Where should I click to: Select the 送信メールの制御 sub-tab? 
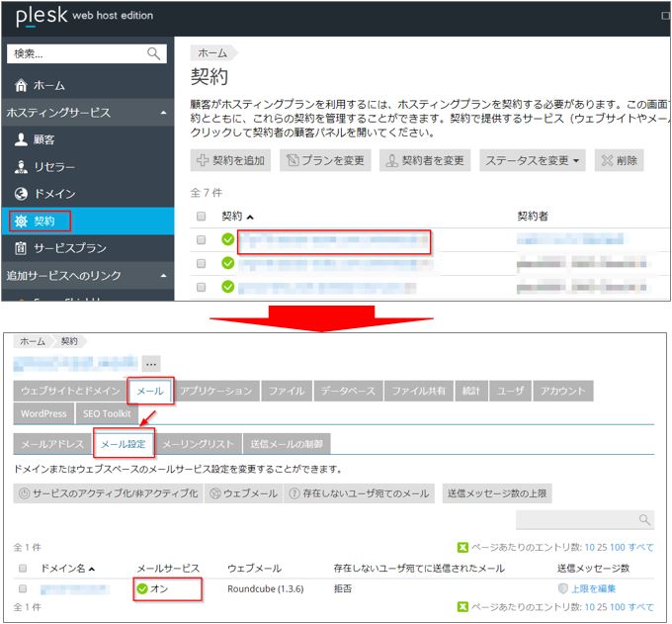click(287, 444)
